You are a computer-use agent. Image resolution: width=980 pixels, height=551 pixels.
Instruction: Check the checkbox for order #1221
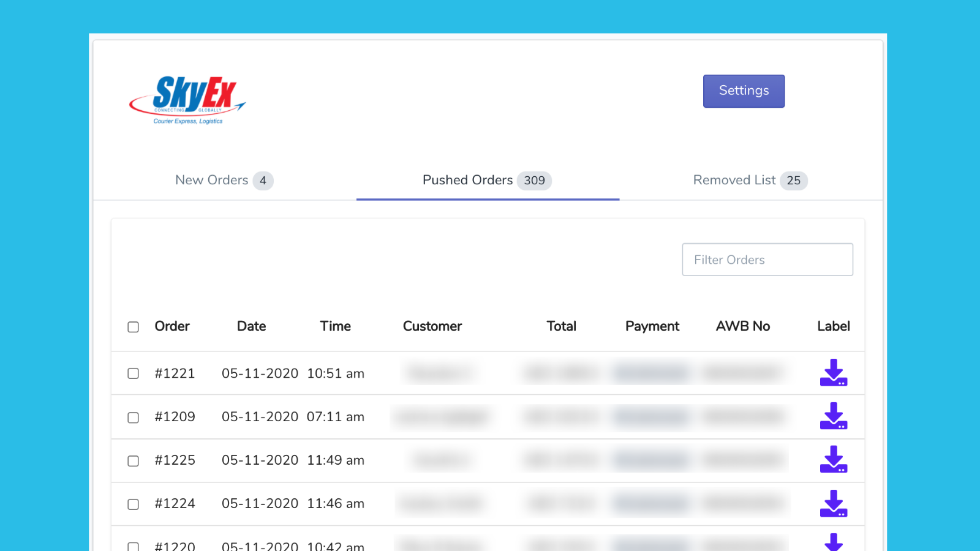133,373
